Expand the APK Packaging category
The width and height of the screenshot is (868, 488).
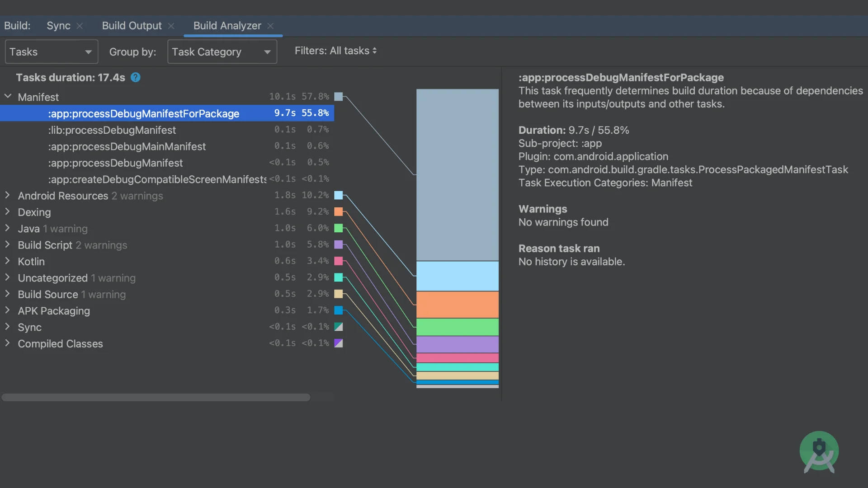(x=8, y=310)
